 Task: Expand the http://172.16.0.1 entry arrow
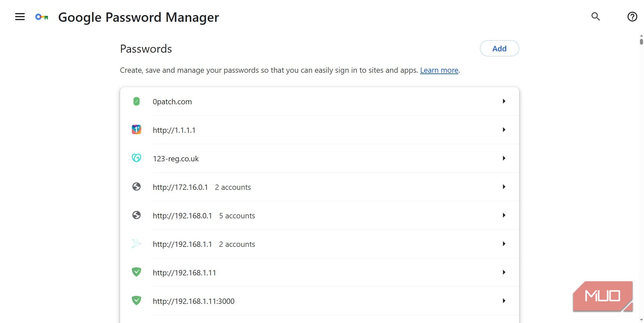click(x=504, y=187)
